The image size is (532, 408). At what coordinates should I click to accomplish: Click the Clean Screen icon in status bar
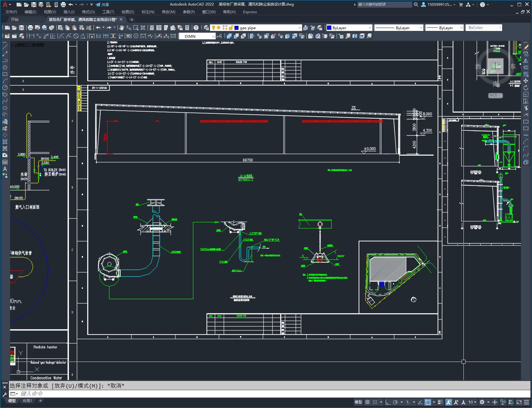pos(519,402)
